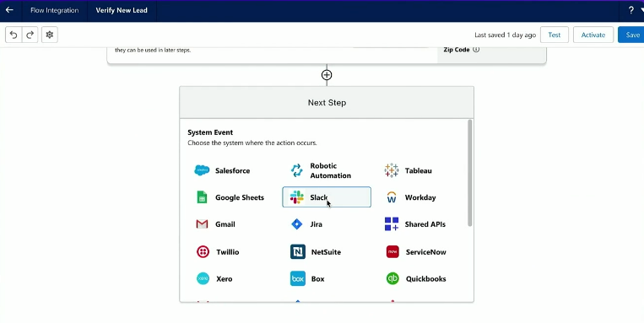Viewport: 644px width, 323px height.
Task: Click the Test button
Action: (554, 35)
